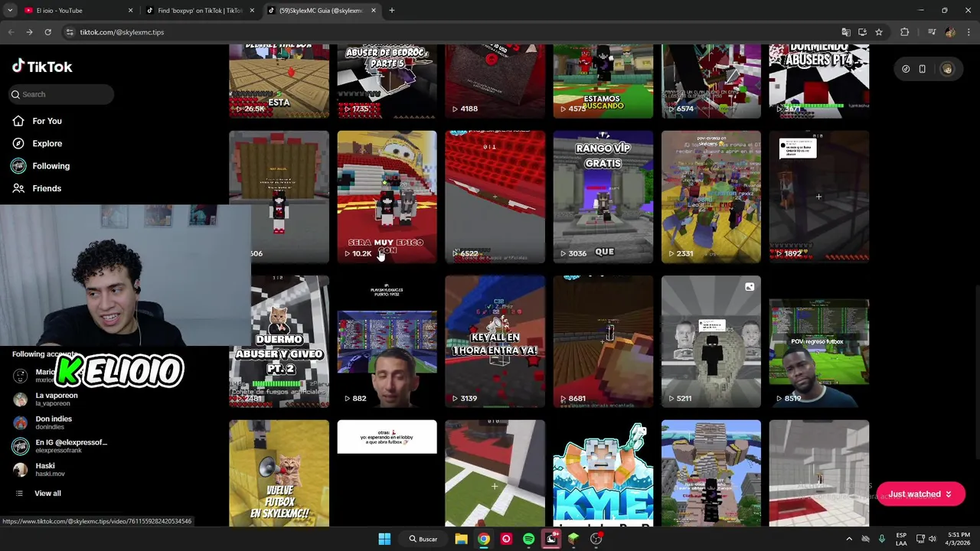Image resolution: width=980 pixels, height=551 pixels.
Task: View all following accounts
Action: tap(37, 494)
